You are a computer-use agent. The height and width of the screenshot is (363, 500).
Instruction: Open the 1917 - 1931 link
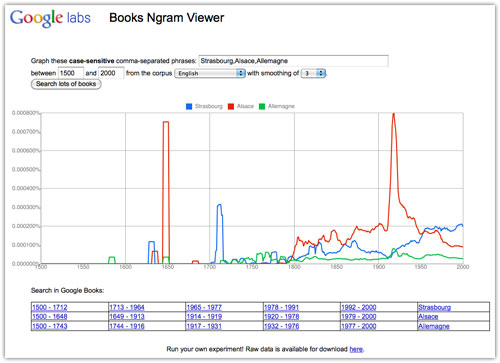(x=204, y=326)
